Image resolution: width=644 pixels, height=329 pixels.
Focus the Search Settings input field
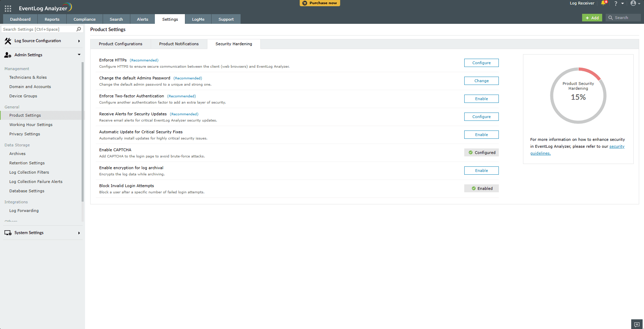coord(39,29)
